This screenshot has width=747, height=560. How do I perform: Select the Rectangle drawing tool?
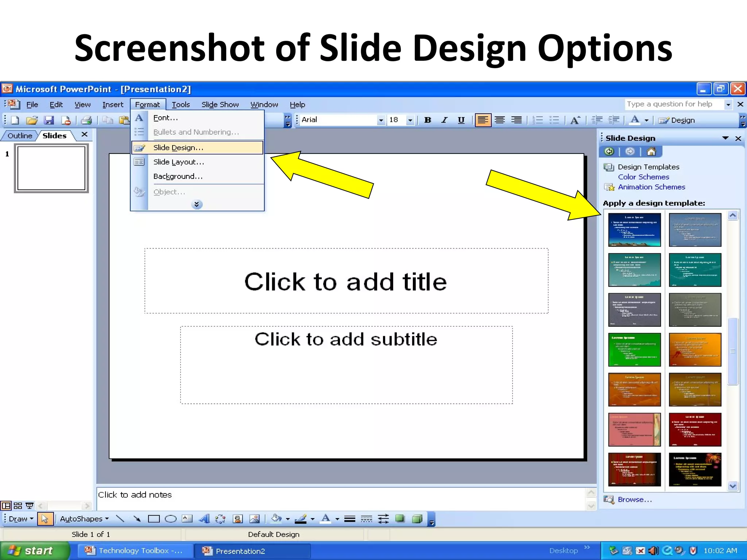pos(154,518)
